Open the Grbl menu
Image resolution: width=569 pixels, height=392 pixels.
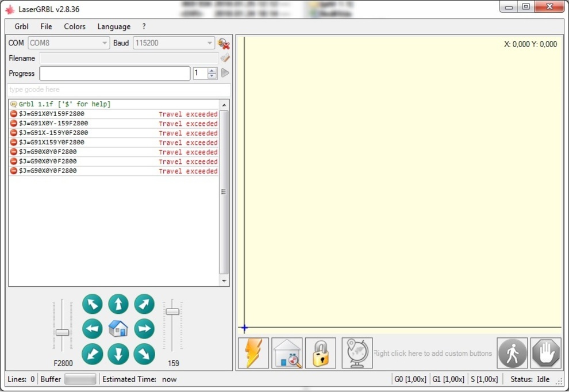(x=21, y=26)
